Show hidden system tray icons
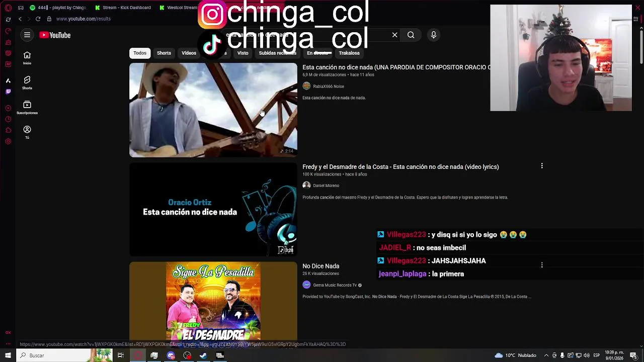The image size is (644, 362). 546,355
